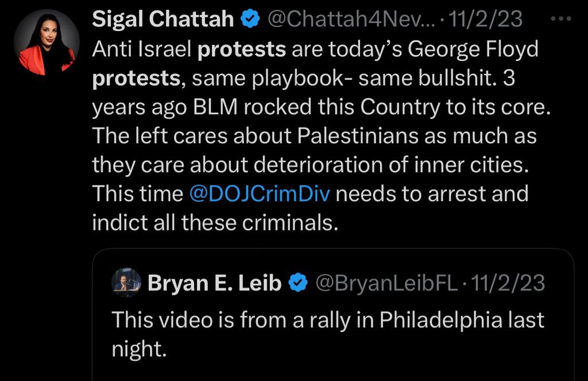Click verified badge next to Bryan E. Leib

click(x=297, y=283)
